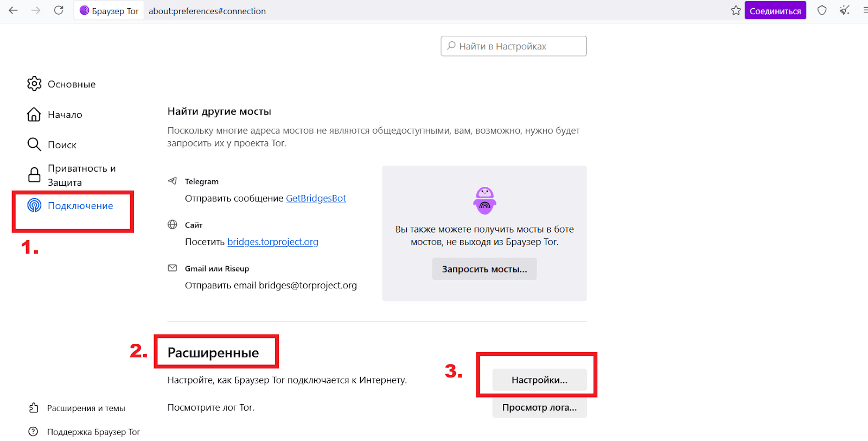The image size is (868, 441).
Task: Focus the Найти в Настройках search field
Action: (x=514, y=46)
